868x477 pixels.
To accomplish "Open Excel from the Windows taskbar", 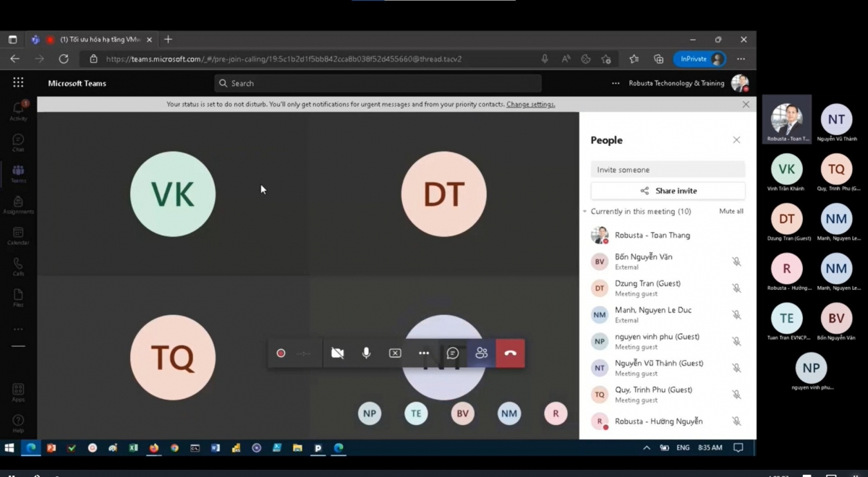I will (133, 448).
